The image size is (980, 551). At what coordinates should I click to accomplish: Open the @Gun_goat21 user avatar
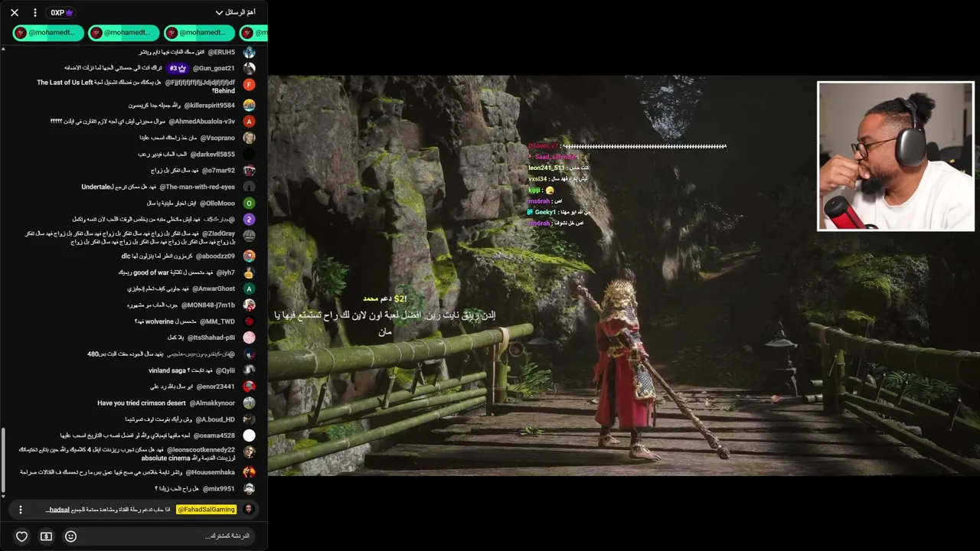249,68
